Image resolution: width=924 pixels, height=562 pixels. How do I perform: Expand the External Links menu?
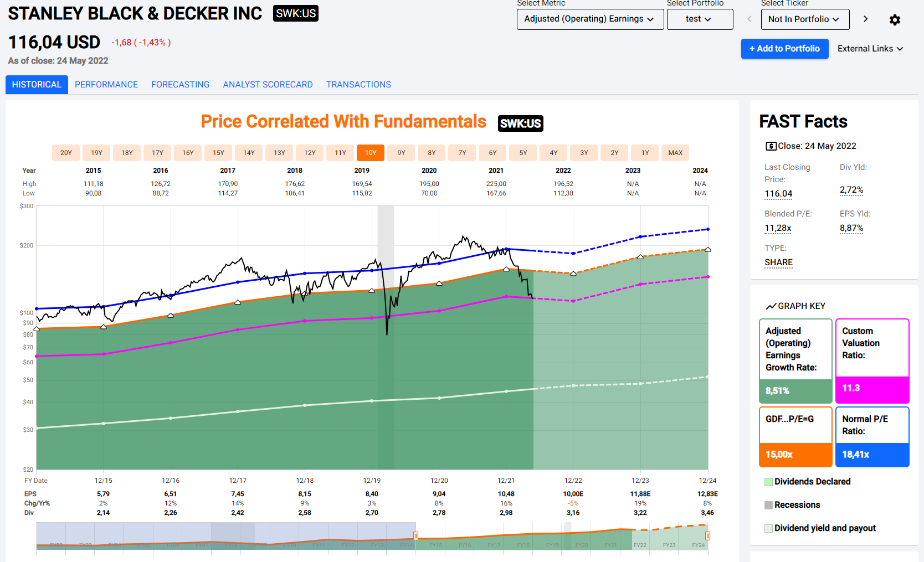pos(870,49)
